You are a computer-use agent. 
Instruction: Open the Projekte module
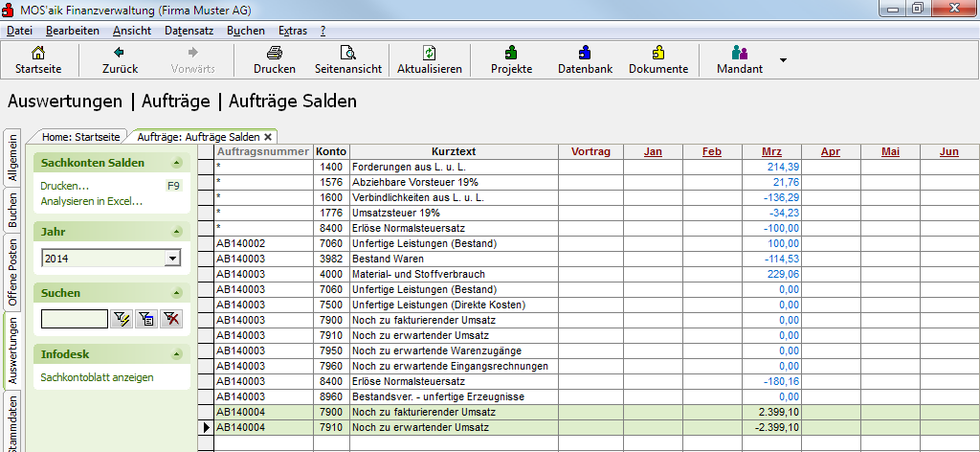511,60
